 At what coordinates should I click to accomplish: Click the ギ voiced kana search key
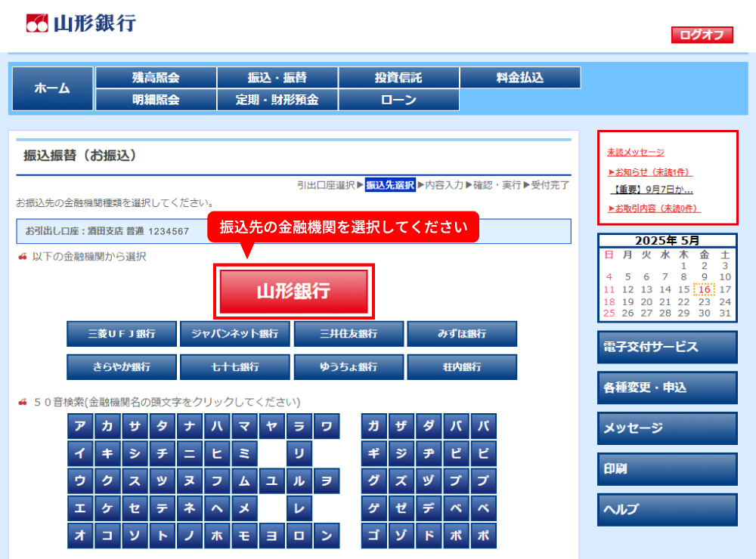point(373,453)
